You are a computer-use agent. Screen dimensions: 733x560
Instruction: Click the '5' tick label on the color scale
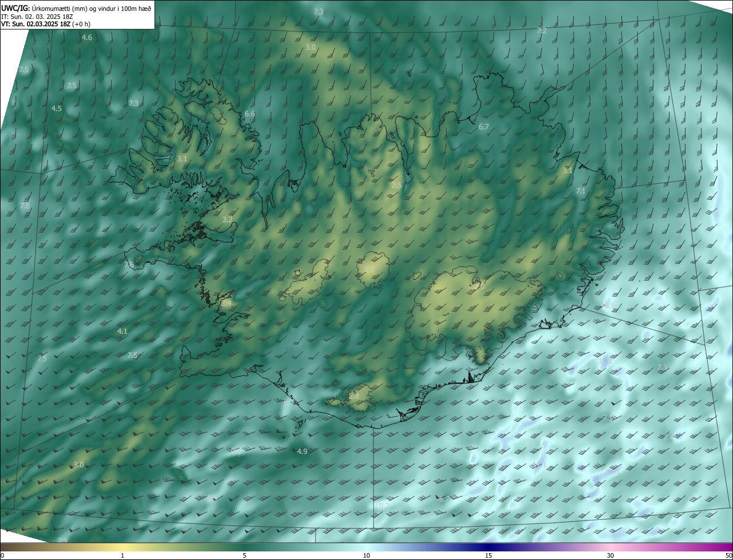(245, 556)
